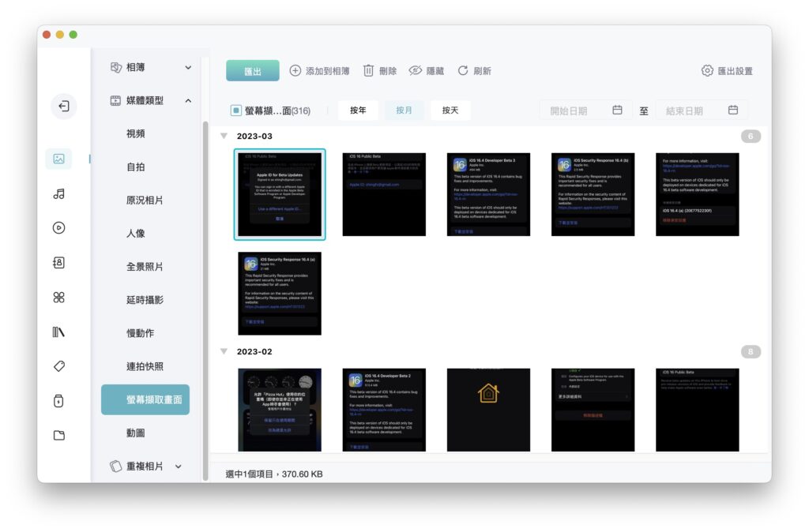Click the 2023-03 group header text
809x532 pixels.
[254, 136]
